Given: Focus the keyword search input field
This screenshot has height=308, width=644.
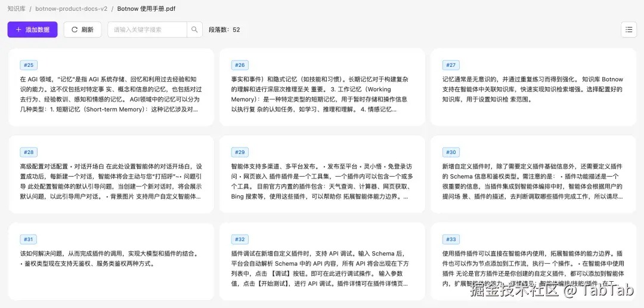Looking at the screenshot, I should click(147, 30).
